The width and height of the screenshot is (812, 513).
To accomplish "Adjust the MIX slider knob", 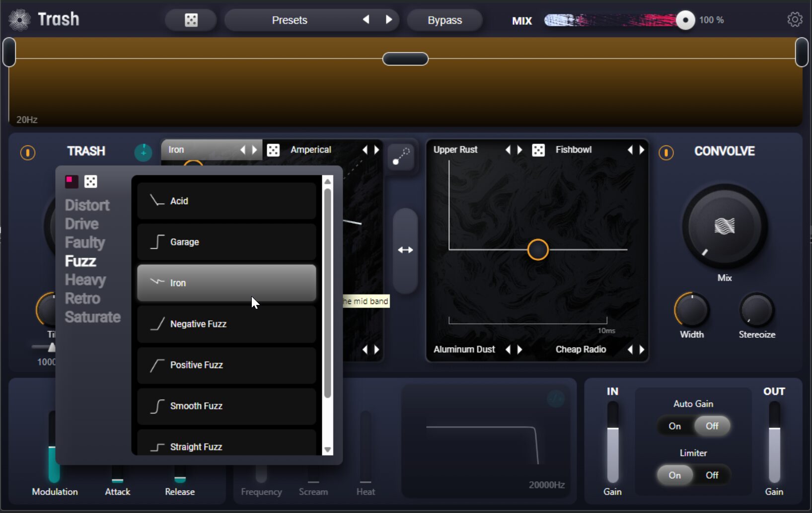I will 685,20.
